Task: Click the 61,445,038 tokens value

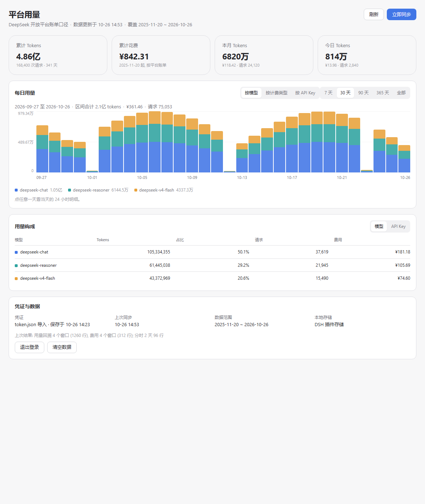Action: click(160, 265)
